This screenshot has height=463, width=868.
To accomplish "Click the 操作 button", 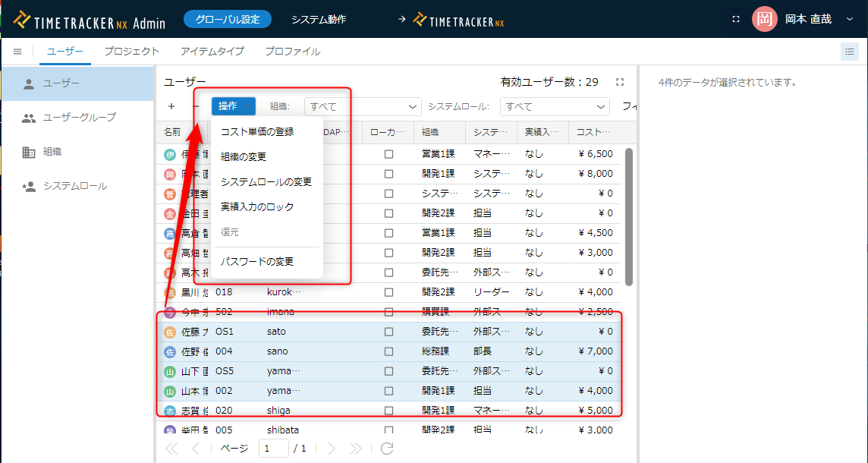I will pyautogui.click(x=233, y=106).
